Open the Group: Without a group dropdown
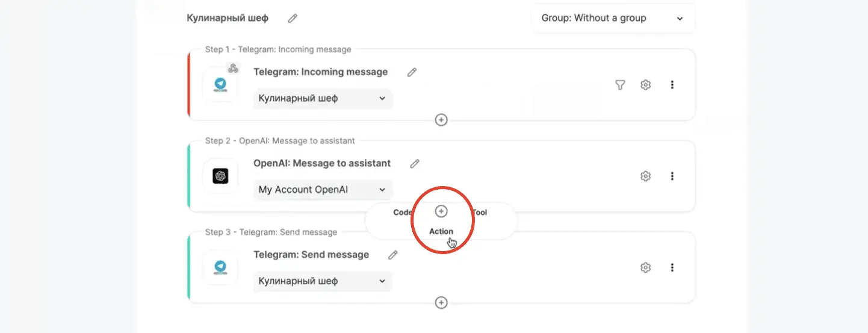Image resolution: width=868 pixels, height=333 pixels. [x=613, y=18]
